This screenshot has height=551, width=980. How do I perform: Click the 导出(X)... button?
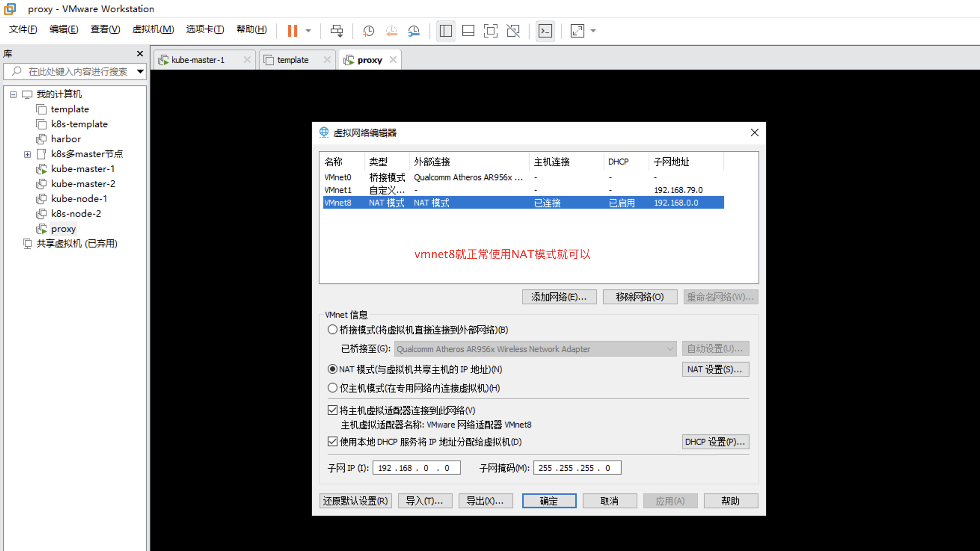486,501
